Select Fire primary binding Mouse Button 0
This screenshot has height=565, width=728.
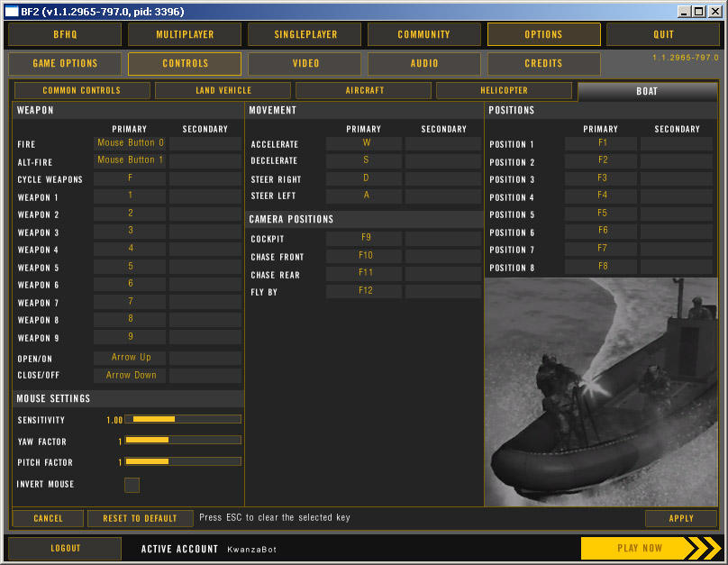tap(130, 143)
